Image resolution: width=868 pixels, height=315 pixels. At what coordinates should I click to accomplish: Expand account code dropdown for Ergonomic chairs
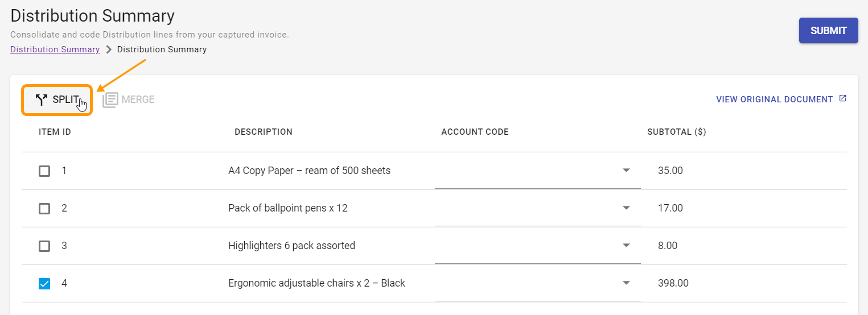click(626, 283)
